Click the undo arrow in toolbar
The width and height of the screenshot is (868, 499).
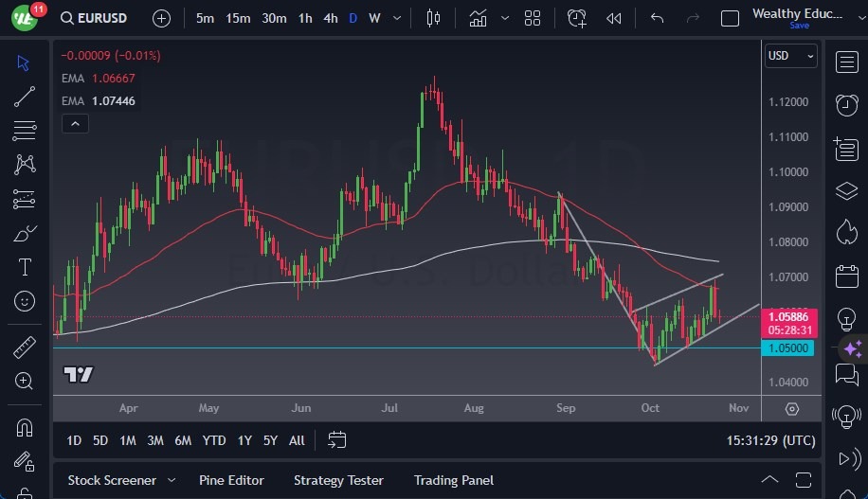pos(657,18)
